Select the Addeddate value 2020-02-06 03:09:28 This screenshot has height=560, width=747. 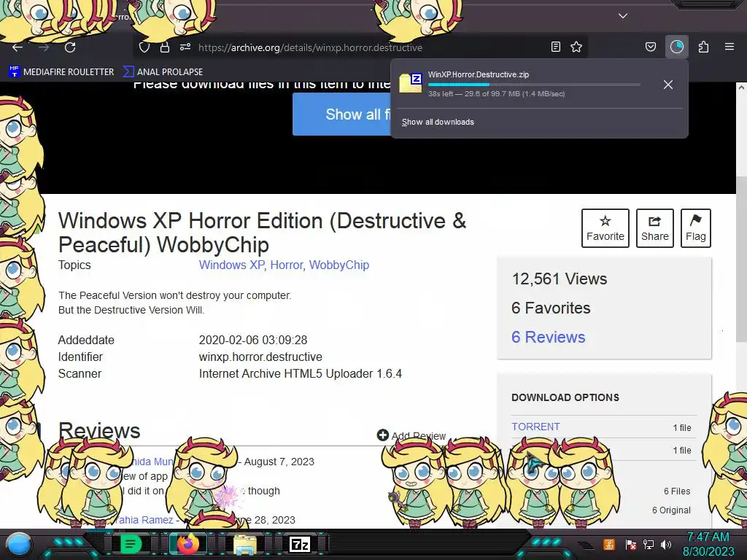[x=253, y=340]
